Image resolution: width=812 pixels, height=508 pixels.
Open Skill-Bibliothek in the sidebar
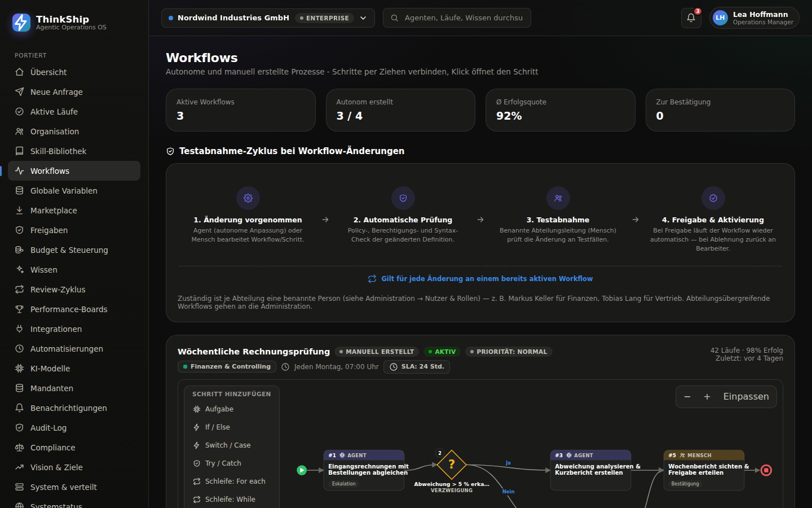(74, 151)
